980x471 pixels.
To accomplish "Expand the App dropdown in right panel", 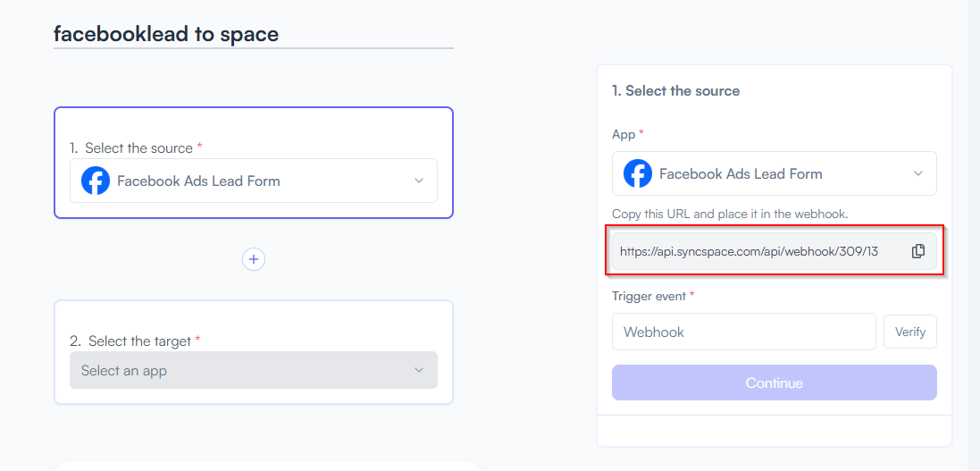I will (x=918, y=173).
